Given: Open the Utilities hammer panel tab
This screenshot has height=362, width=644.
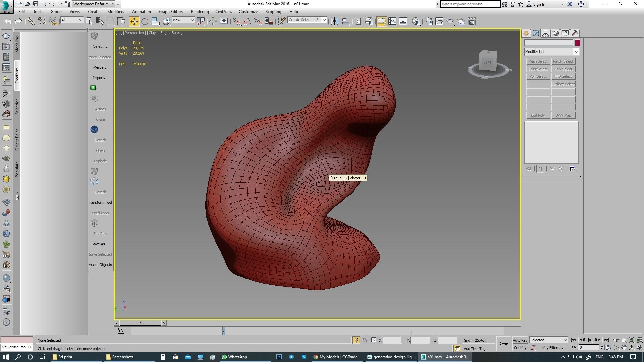Looking at the screenshot, I should [575, 33].
